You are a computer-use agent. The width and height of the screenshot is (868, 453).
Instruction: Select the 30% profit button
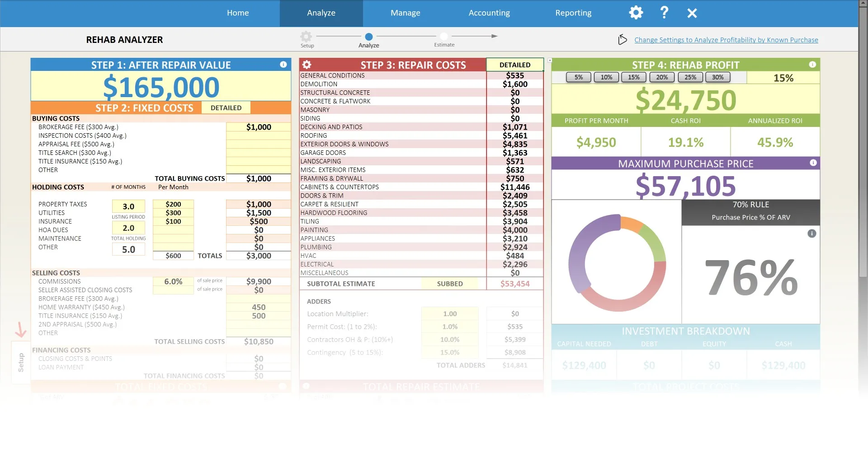coord(718,77)
